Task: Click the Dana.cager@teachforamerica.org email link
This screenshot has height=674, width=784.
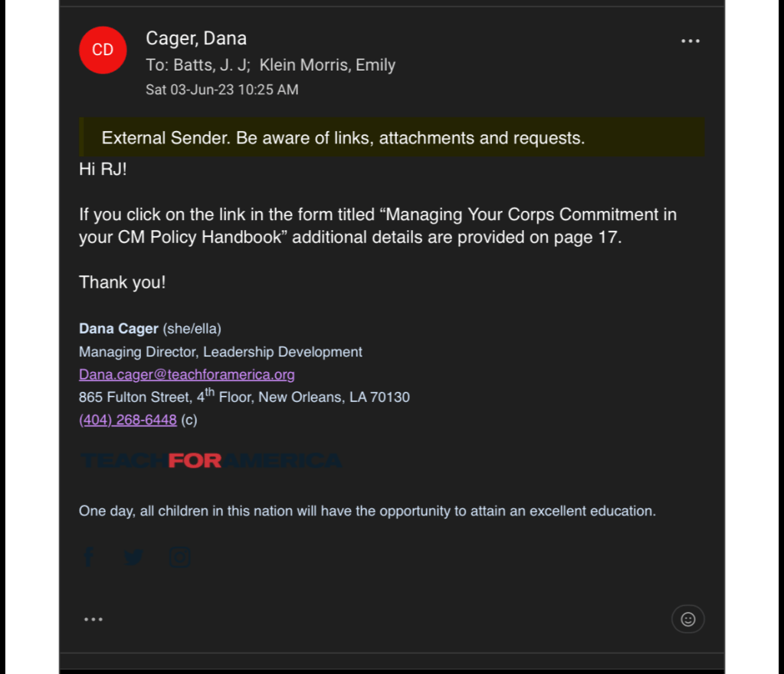Action: click(x=187, y=374)
